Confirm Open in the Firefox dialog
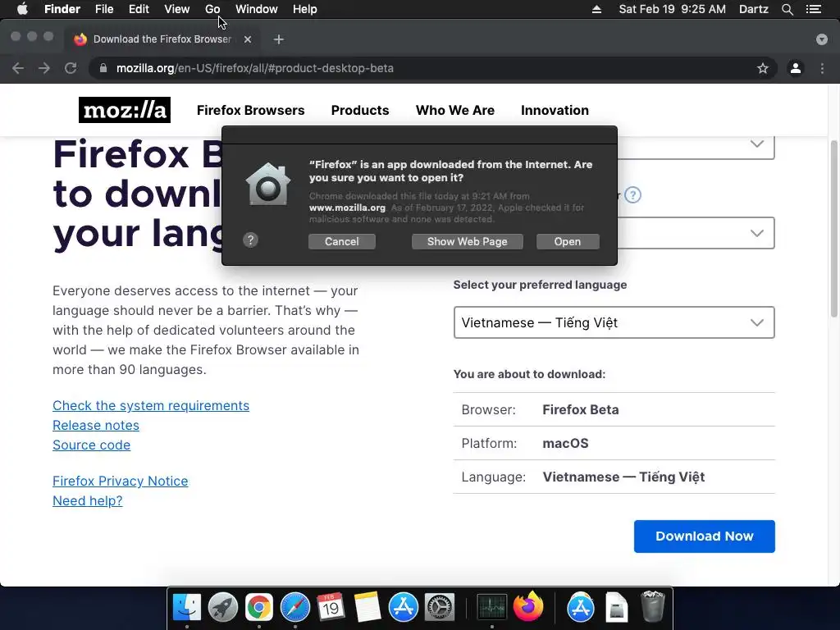Image resolution: width=840 pixels, height=630 pixels. [x=568, y=242]
